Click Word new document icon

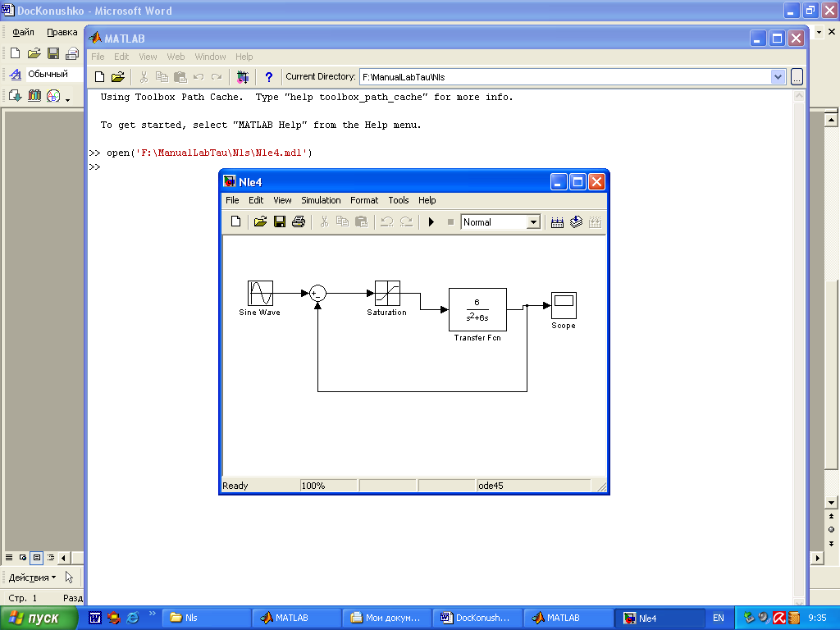click(15, 52)
